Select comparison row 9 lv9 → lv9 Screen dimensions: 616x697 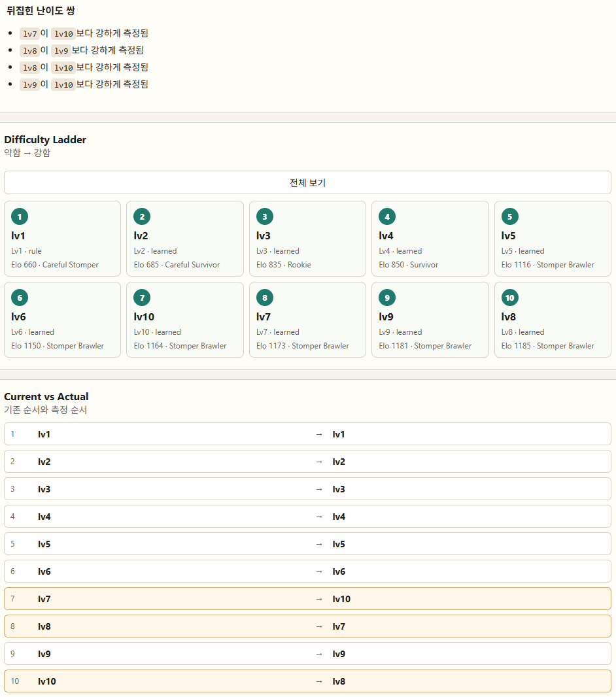coord(307,653)
